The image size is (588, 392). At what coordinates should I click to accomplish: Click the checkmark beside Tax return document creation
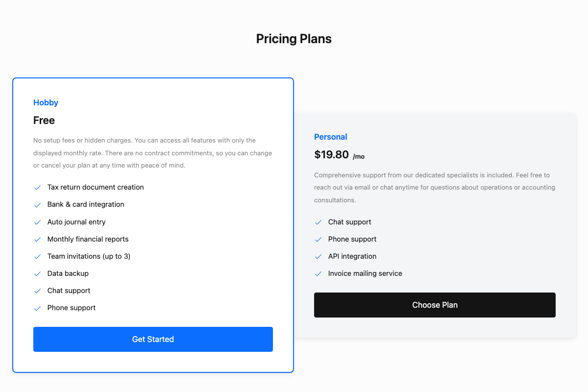point(37,187)
